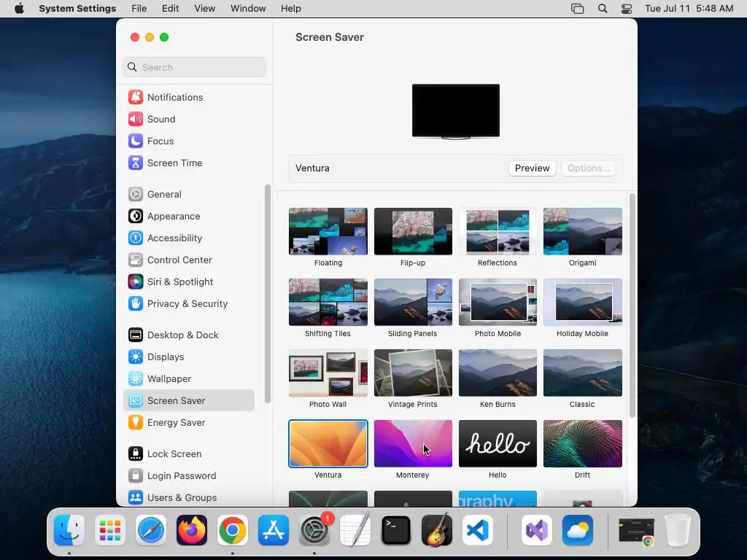Open Control Center from menu bar
This screenshot has height=560, width=747.
tap(627, 9)
